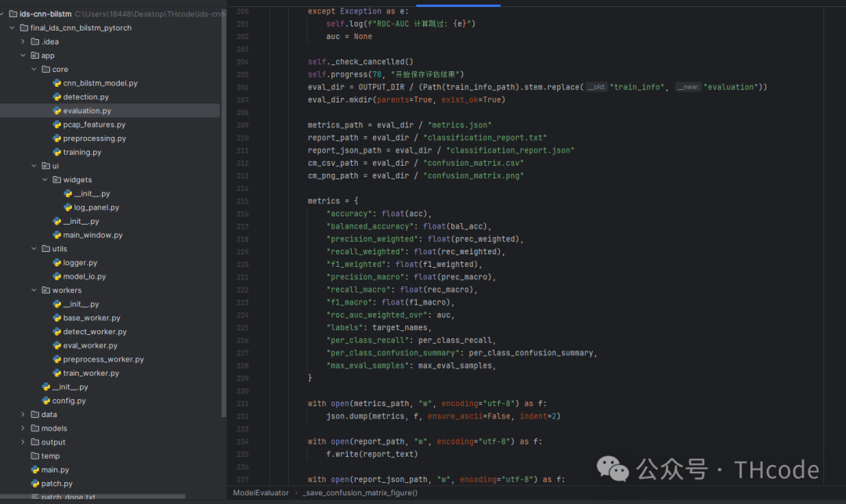The height and width of the screenshot is (504, 846).
Task: Expand the .idea folder
Action: point(23,41)
